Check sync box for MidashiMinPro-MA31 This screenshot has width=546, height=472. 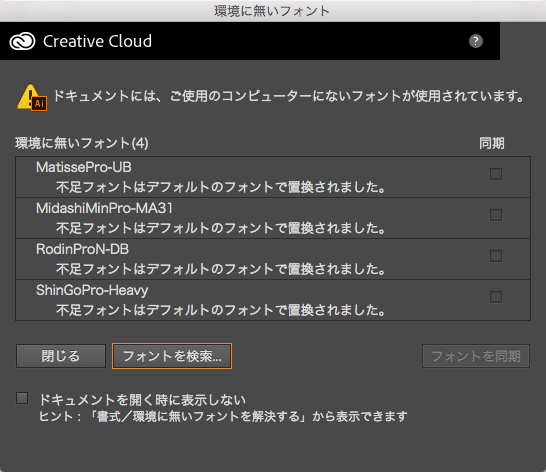click(x=496, y=215)
